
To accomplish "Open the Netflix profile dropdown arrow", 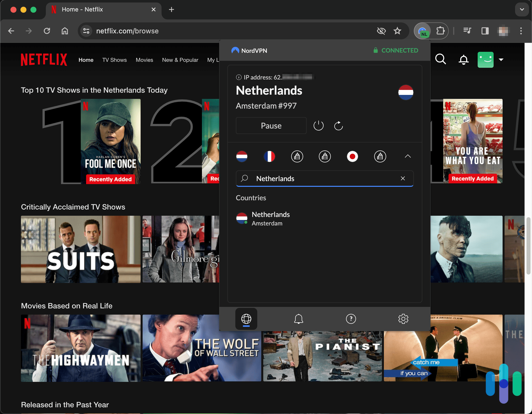I will tap(501, 60).
